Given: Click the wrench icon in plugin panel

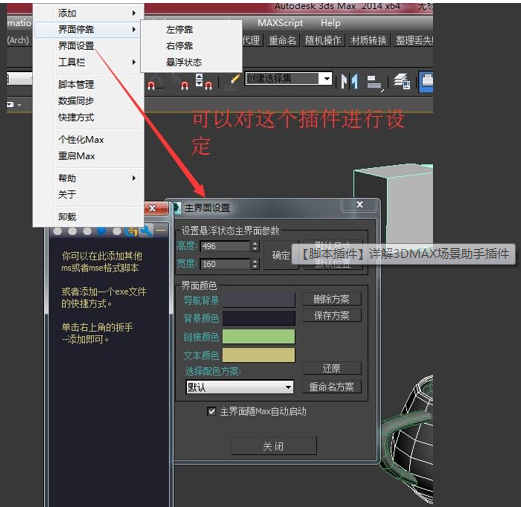Looking at the screenshot, I should [x=146, y=231].
